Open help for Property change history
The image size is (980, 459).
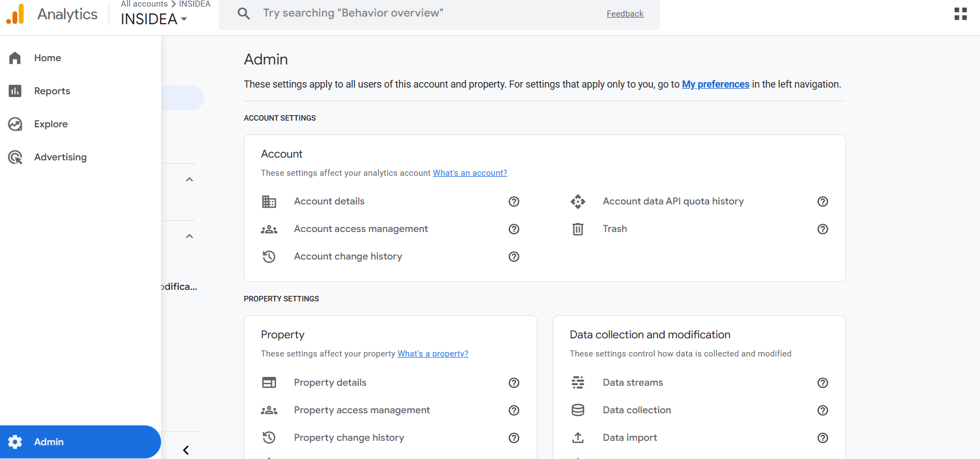pos(514,438)
